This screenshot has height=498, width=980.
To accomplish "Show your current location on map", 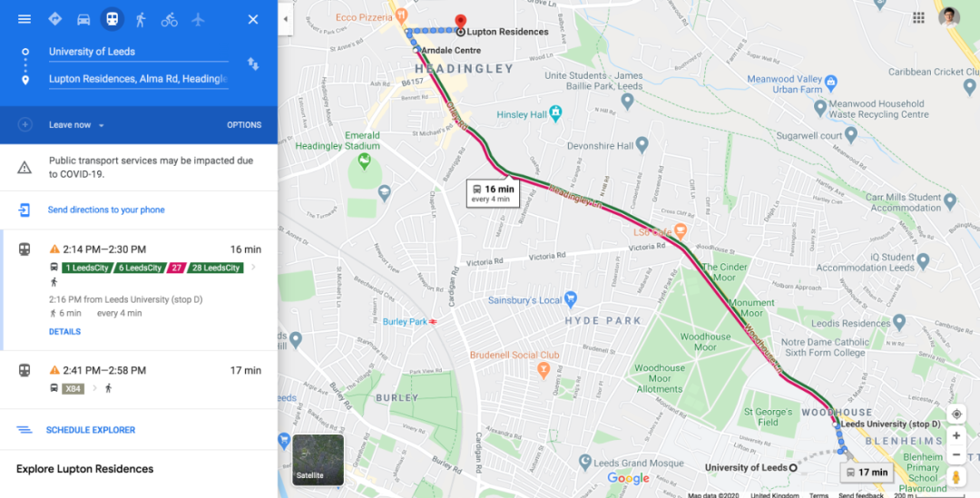I will (956, 415).
